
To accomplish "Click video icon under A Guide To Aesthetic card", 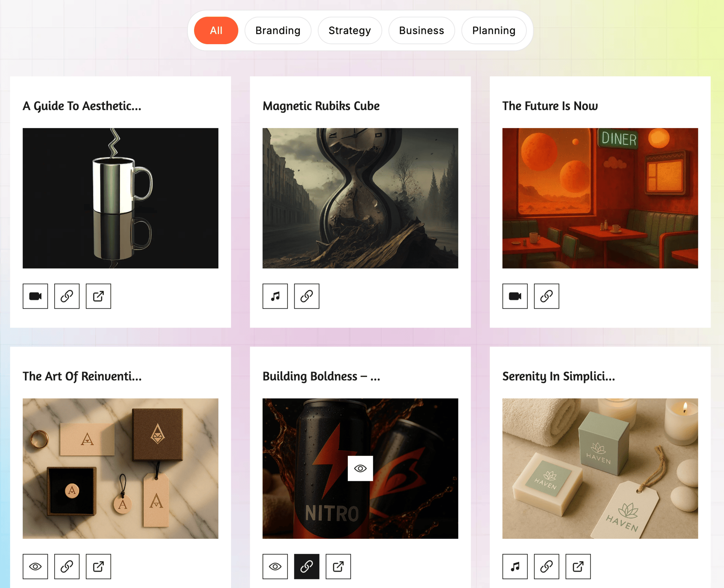I will [x=35, y=296].
